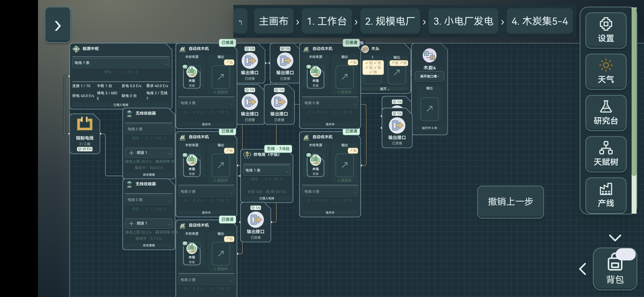Click the breadcrumb back arrow button
Image resolution: width=644 pixels, height=297 pixels.
(241, 22)
